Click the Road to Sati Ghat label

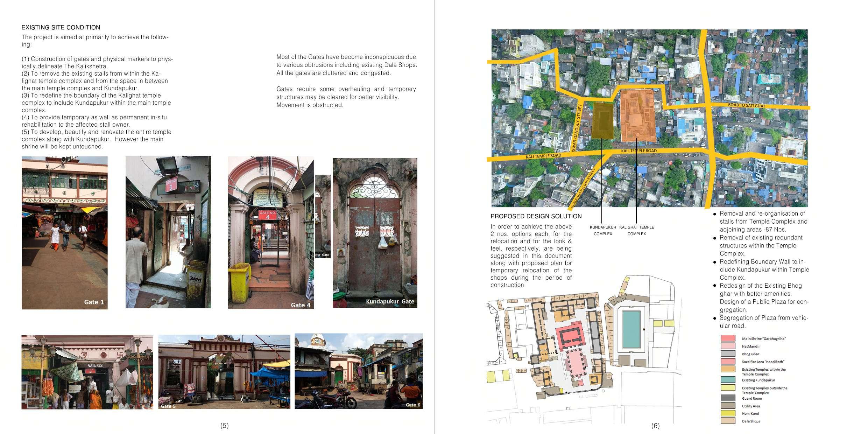click(746, 105)
